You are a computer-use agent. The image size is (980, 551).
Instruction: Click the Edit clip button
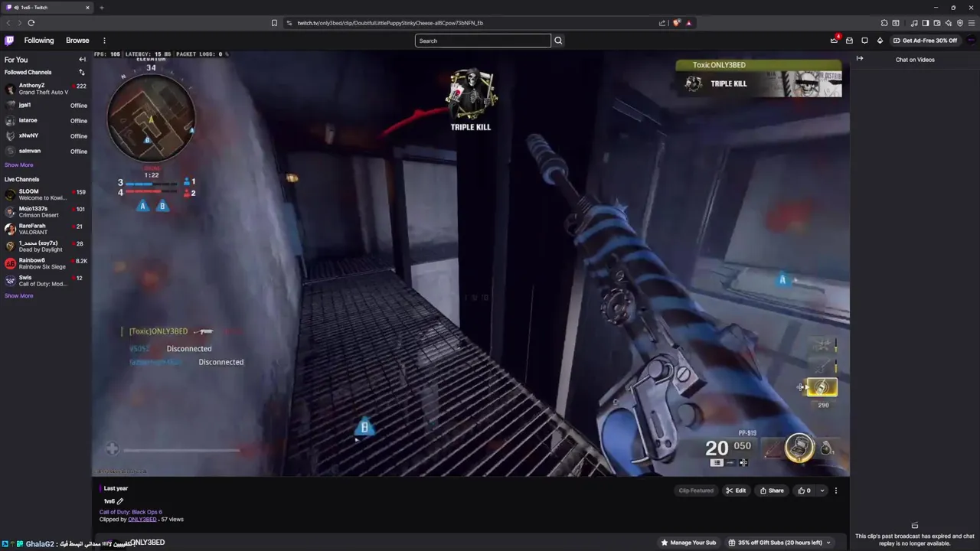click(736, 491)
